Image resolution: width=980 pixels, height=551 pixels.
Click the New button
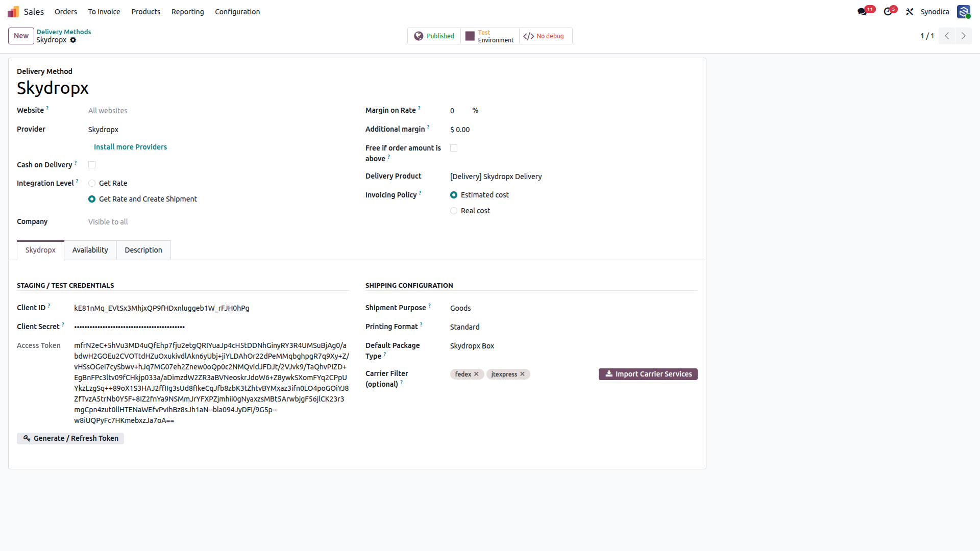click(x=21, y=36)
